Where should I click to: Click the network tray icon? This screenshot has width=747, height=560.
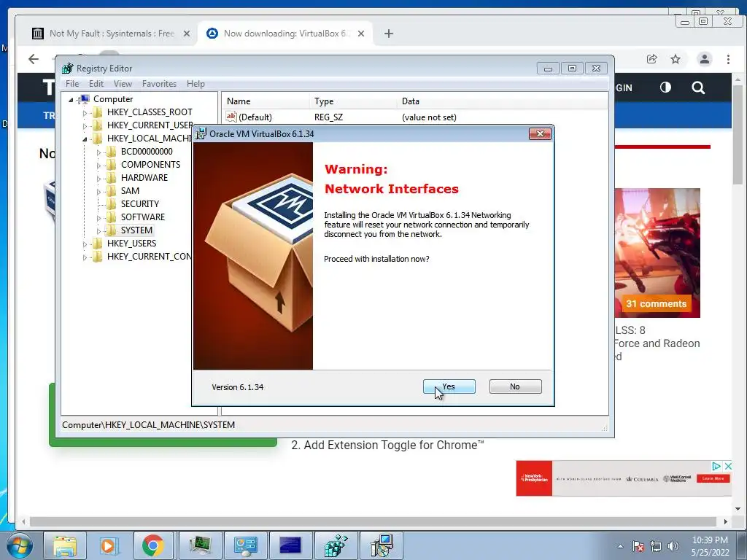coord(656,546)
